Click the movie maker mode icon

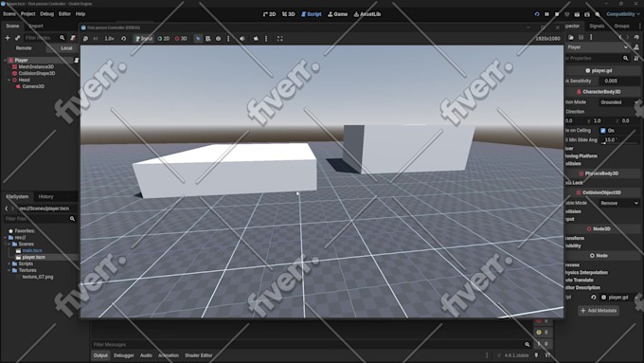pos(598,14)
